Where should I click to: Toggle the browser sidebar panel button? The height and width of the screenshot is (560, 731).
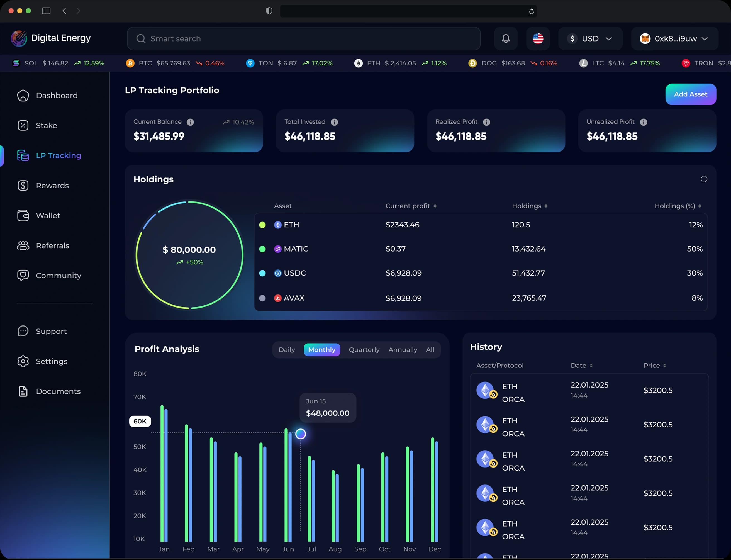(46, 11)
